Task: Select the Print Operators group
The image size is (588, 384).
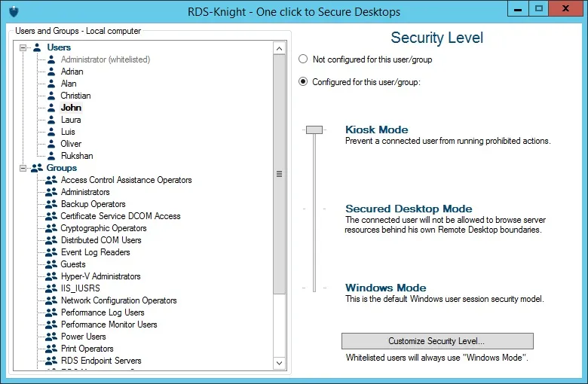Action: 87,349
